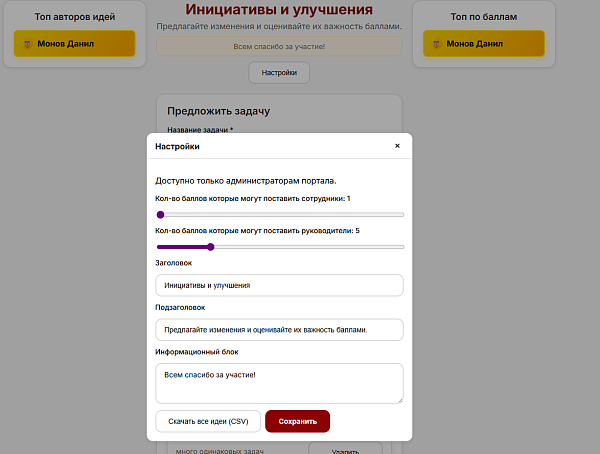
Task: Click the Настройки dialog title
Action: point(177,146)
